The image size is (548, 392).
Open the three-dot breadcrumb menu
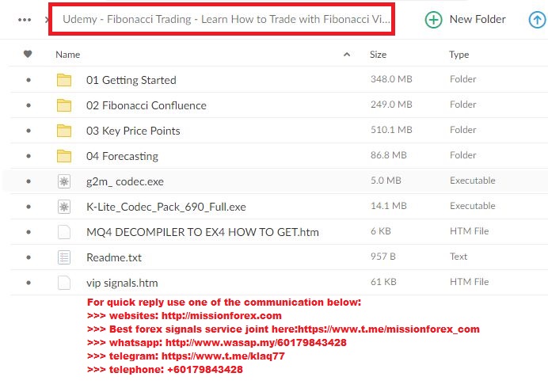pos(25,20)
